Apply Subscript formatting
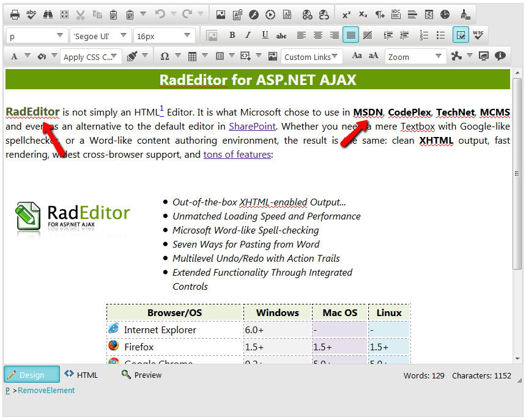The height and width of the screenshot is (420, 526). [x=363, y=15]
